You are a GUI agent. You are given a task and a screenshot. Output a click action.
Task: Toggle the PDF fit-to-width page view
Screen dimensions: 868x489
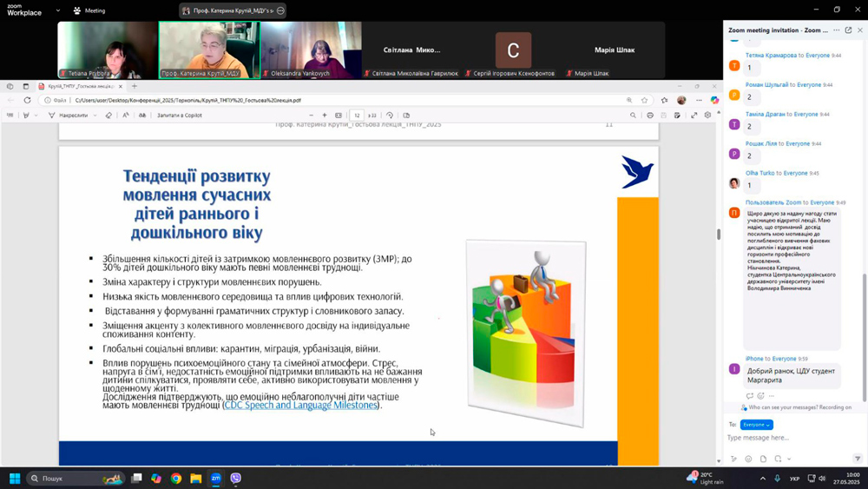click(x=339, y=116)
